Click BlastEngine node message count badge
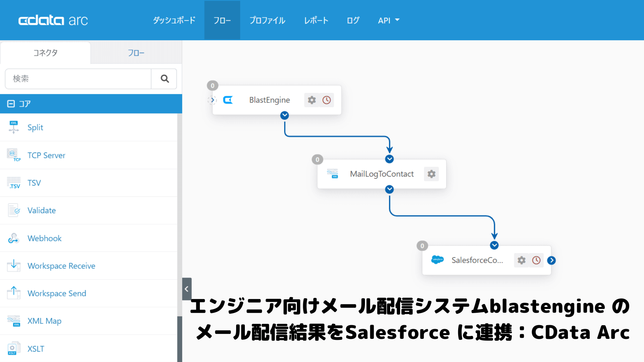Viewport: 644px width, 362px height. click(212, 86)
